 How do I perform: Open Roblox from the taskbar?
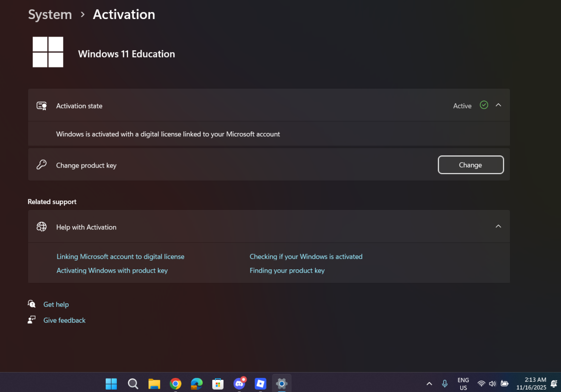[261, 384]
